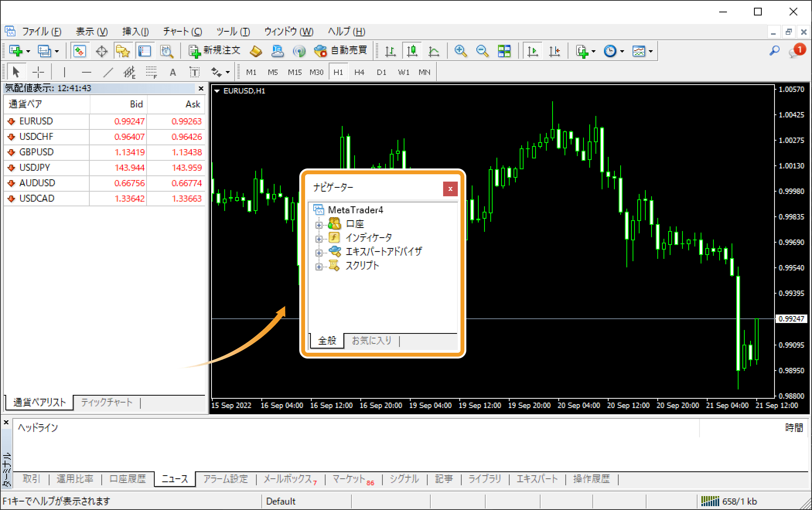Expand the エキスパートアドバイザ tree node
The height and width of the screenshot is (510, 812).
tap(319, 253)
